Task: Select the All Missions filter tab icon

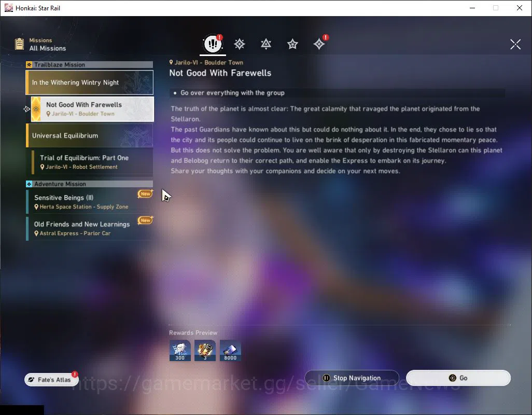Action: pos(213,44)
